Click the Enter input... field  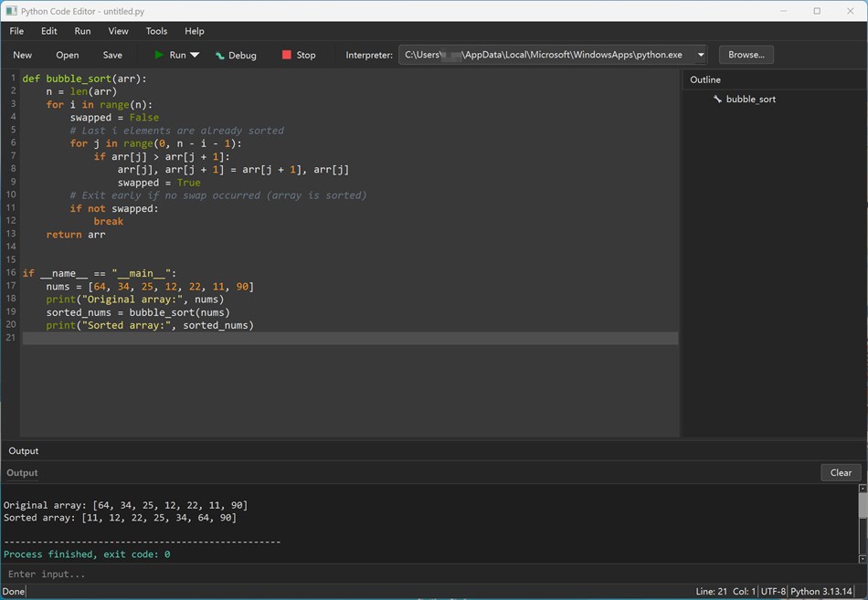(x=429, y=574)
